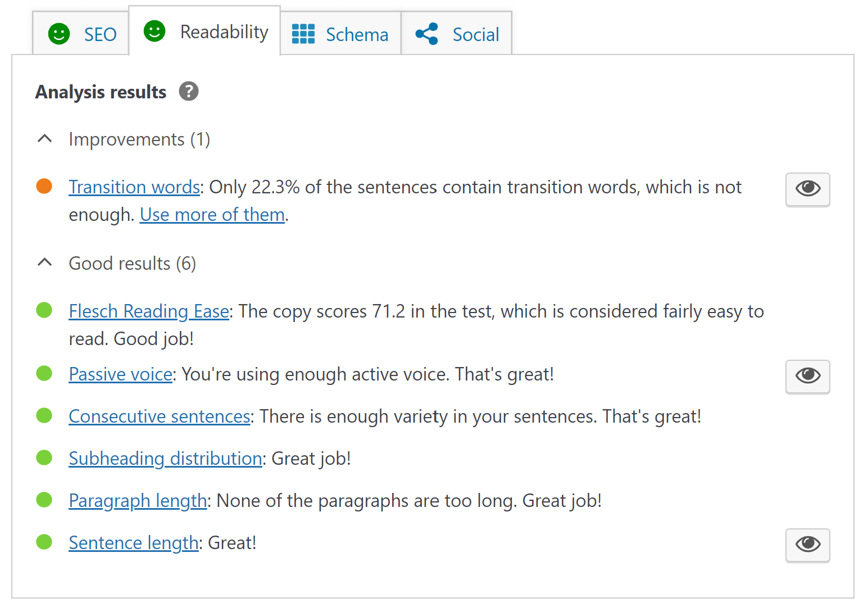Image resolution: width=868 pixels, height=607 pixels.
Task: Click the Social share icon
Action: [x=426, y=34]
